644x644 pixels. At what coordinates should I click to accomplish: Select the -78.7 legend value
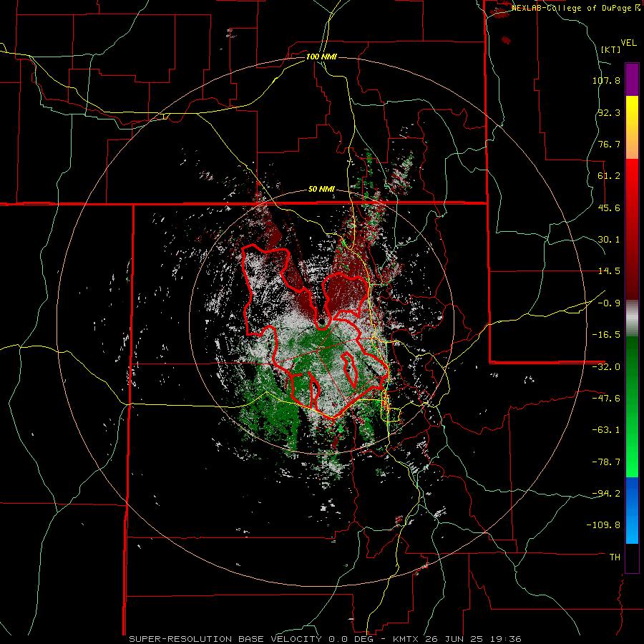point(606,462)
